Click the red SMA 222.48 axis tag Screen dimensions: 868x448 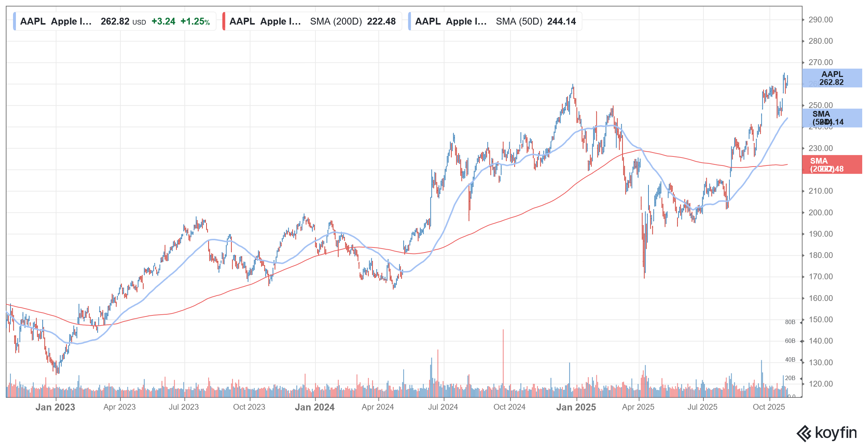tap(831, 165)
